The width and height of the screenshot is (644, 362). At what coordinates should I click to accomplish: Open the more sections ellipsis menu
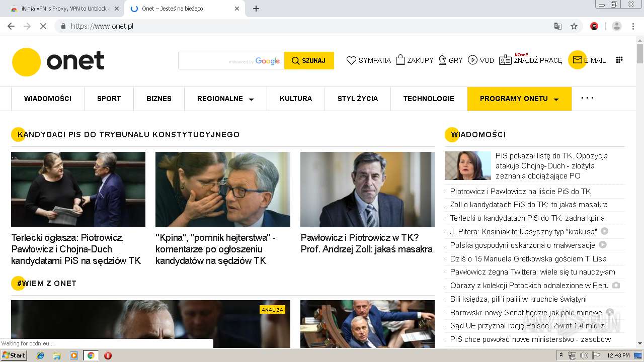(x=587, y=98)
